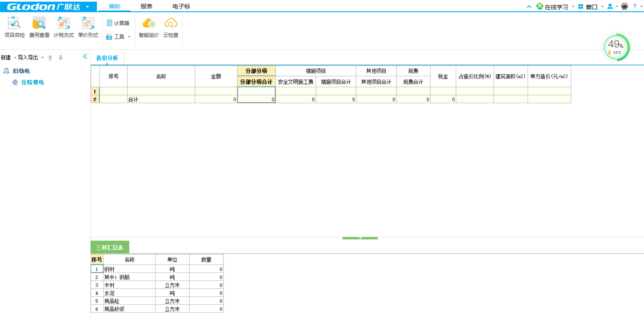Click the move down arrow icon

coord(61,58)
